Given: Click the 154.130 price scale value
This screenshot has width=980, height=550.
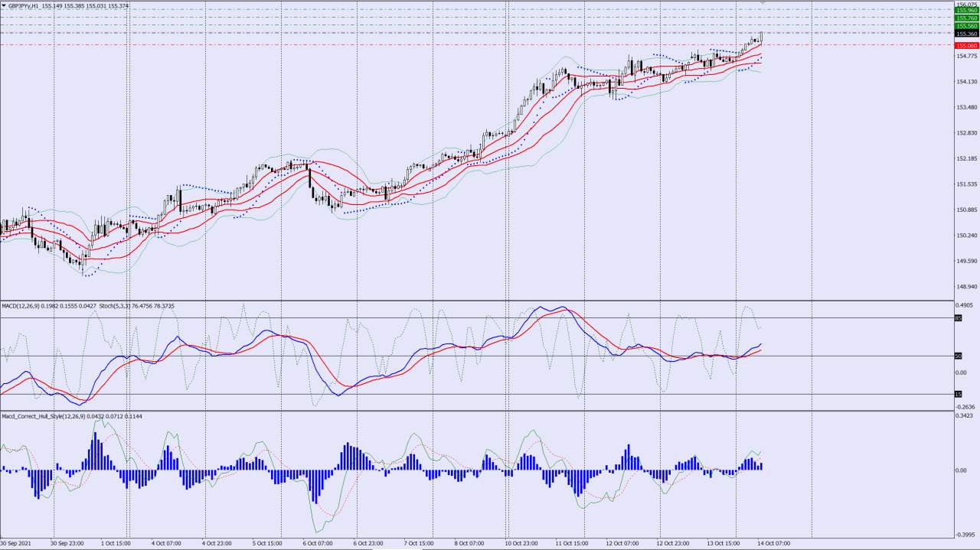Looking at the screenshot, I should click(967, 82).
